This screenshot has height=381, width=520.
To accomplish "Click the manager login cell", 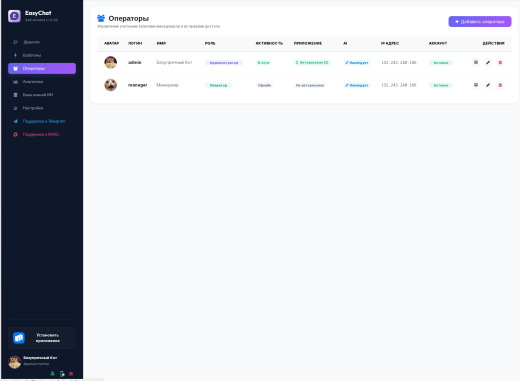I will [x=137, y=85].
